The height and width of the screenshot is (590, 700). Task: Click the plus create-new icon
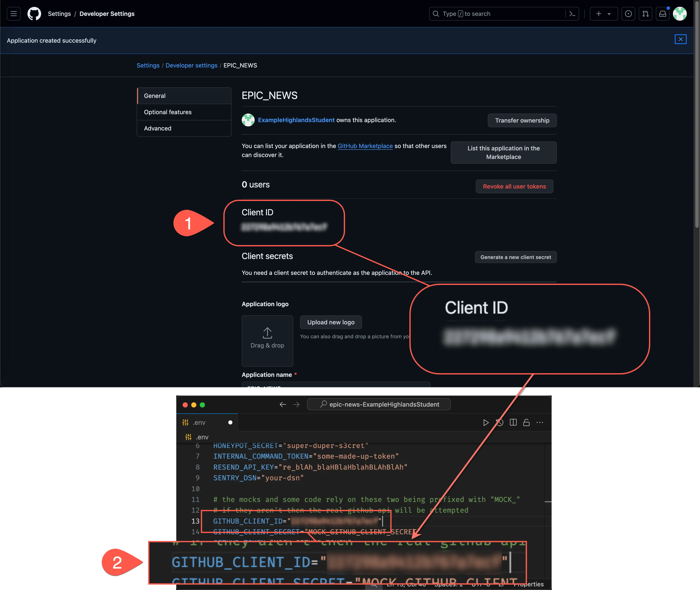[x=599, y=14]
